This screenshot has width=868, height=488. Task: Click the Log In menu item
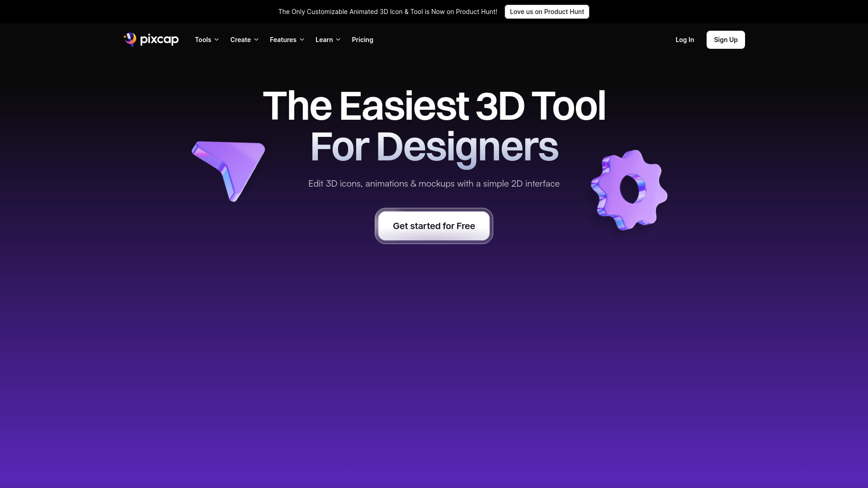684,39
